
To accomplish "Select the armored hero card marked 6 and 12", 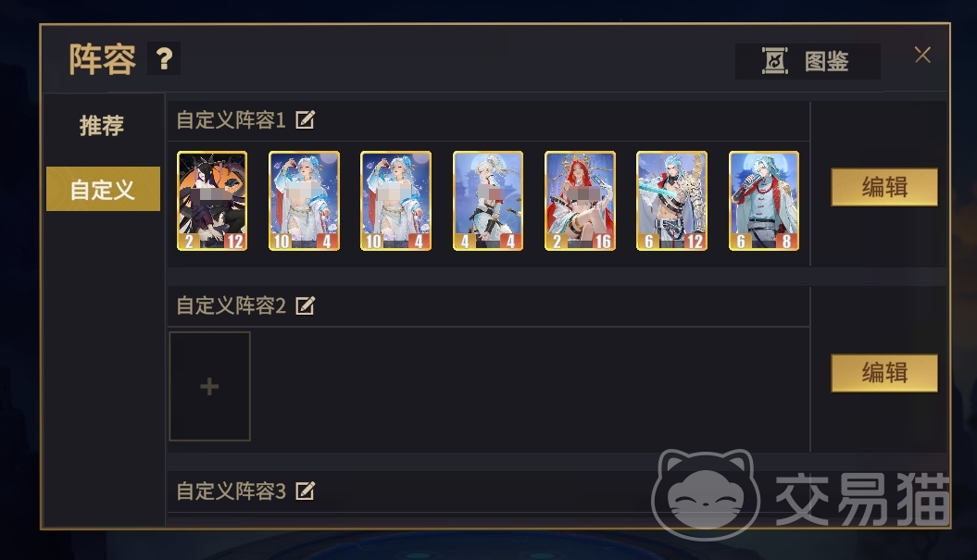I will [x=671, y=201].
